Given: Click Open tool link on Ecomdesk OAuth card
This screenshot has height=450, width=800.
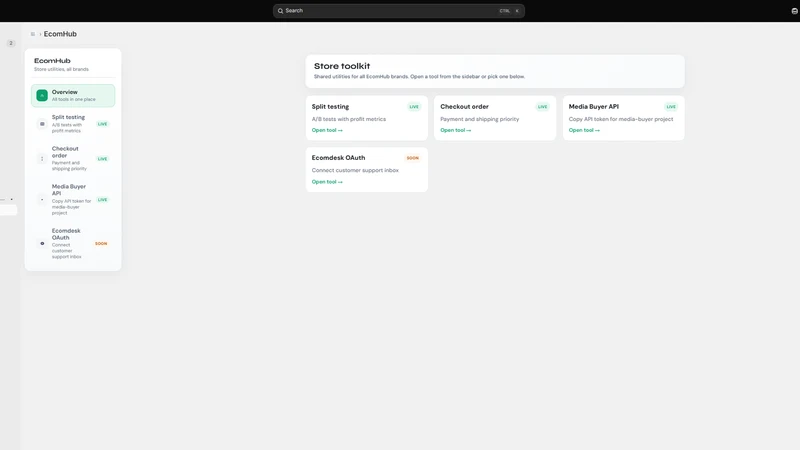Looking at the screenshot, I should pos(327,182).
